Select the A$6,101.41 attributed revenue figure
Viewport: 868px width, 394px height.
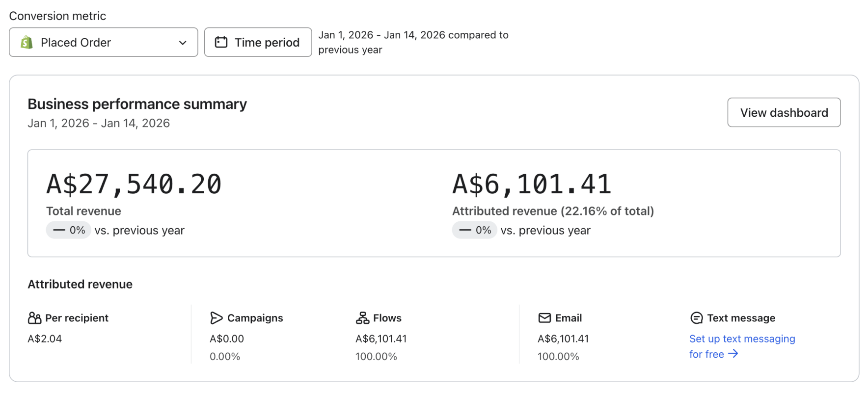coord(532,184)
